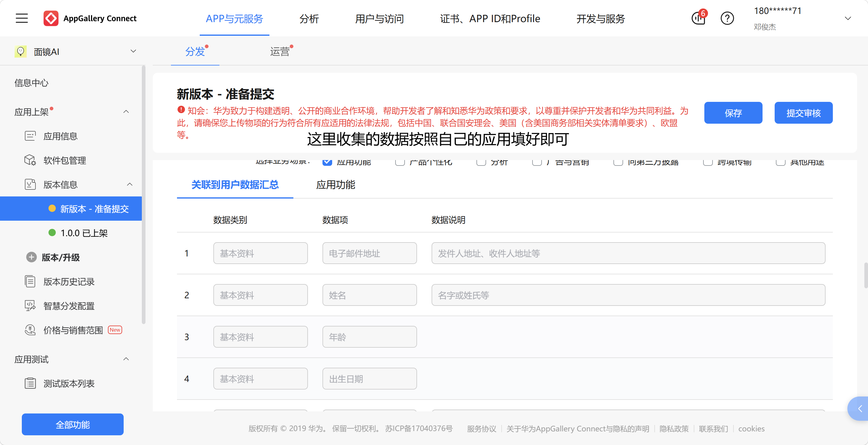Click row 3 年龄 data item field
868x445 pixels.
(370, 337)
